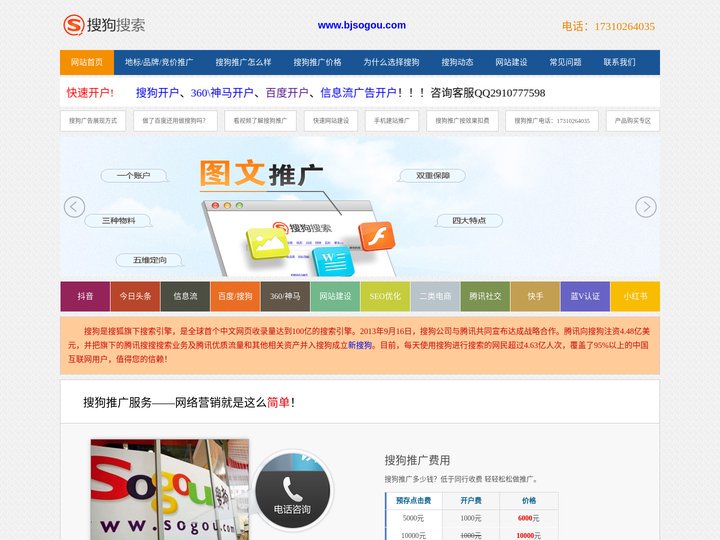Image resolution: width=720 pixels, height=540 pixels.
Task: Select the 今日头条 category tile
Action: click(135, 297)
